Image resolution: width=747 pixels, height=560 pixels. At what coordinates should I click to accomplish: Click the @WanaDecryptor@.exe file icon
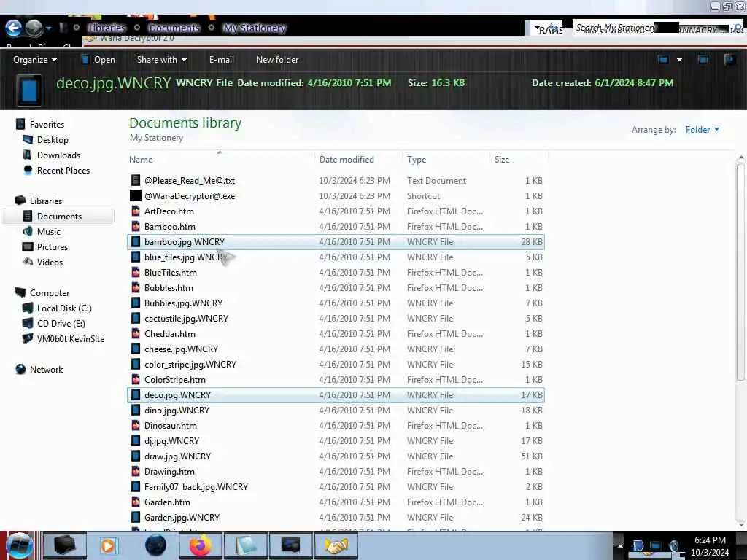click(x=136, y=195)
